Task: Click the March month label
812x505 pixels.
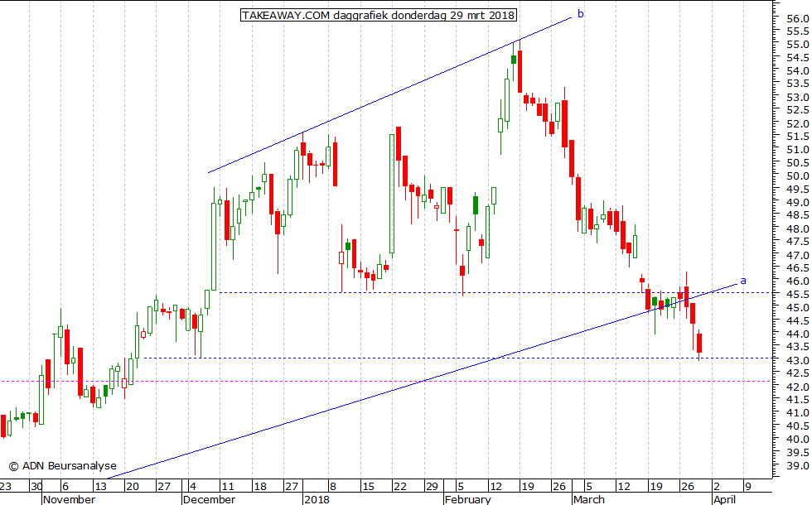Action: coord(589,499)
